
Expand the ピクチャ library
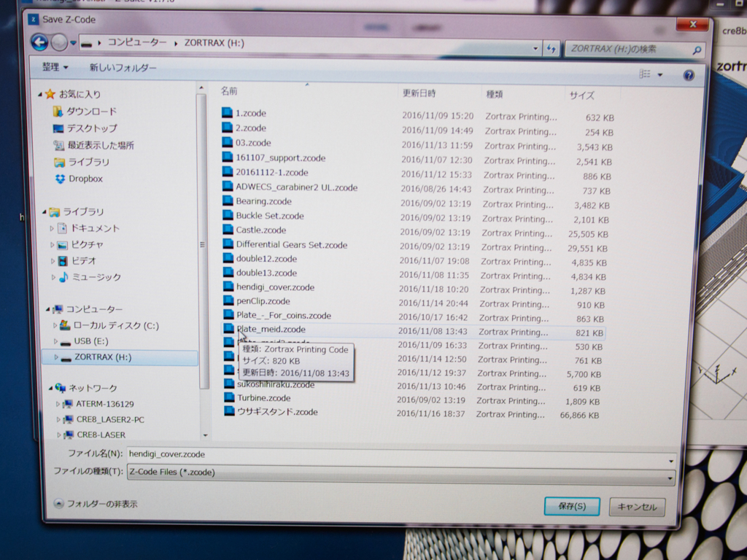[53, 245]
